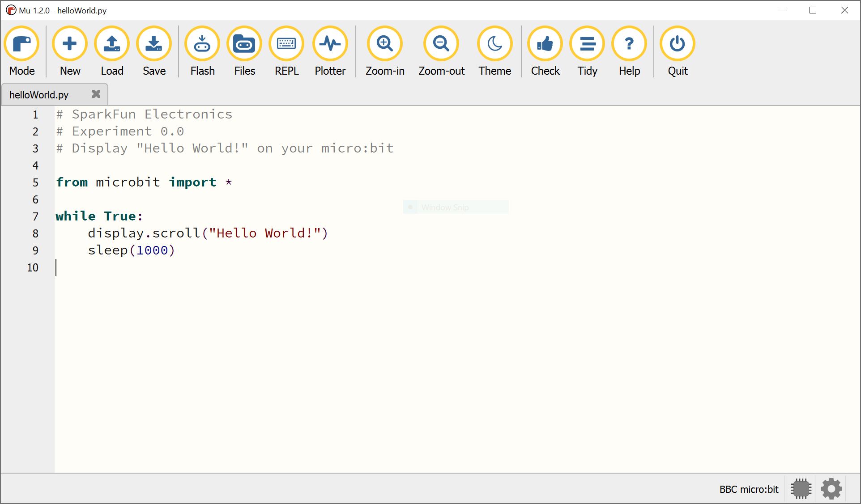The width and height of the screenshot is (861, 504).
Task: Close the Mu window
Action: (844, 10)
